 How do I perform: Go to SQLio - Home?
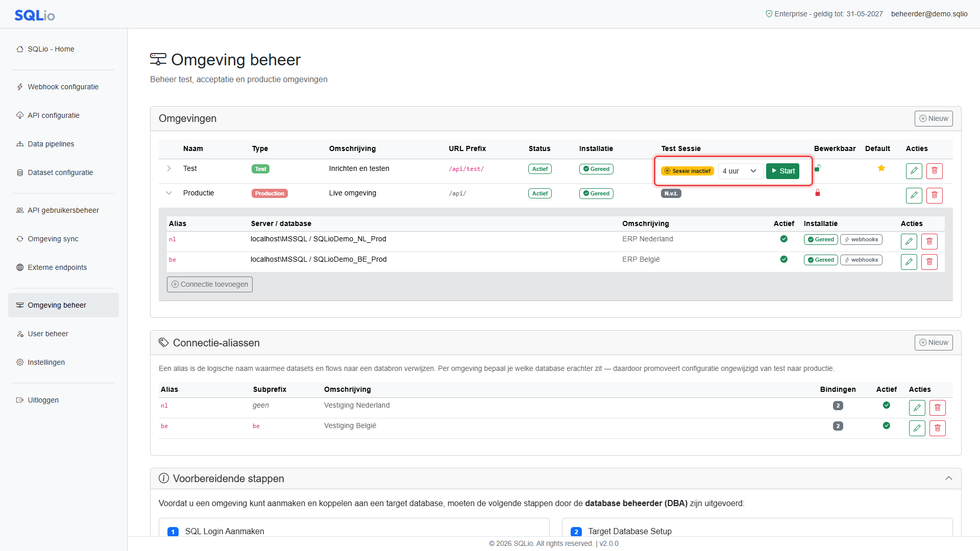point(63,49)
